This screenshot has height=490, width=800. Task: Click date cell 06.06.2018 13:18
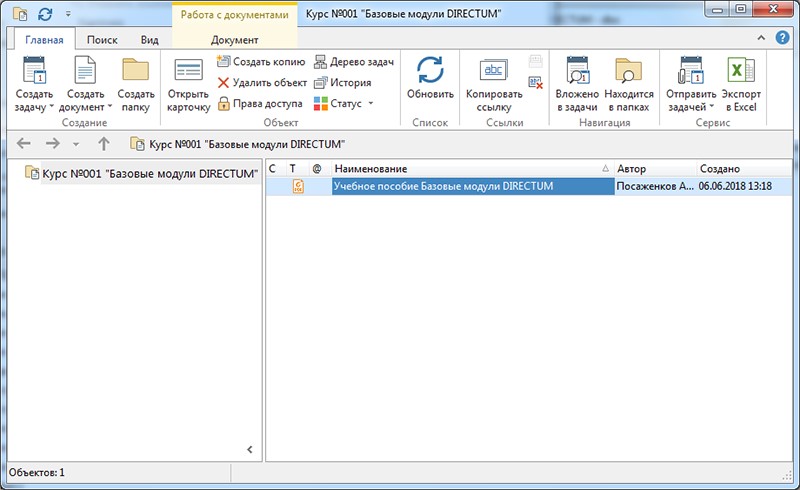pyautogui.click(x=735, y=186)
